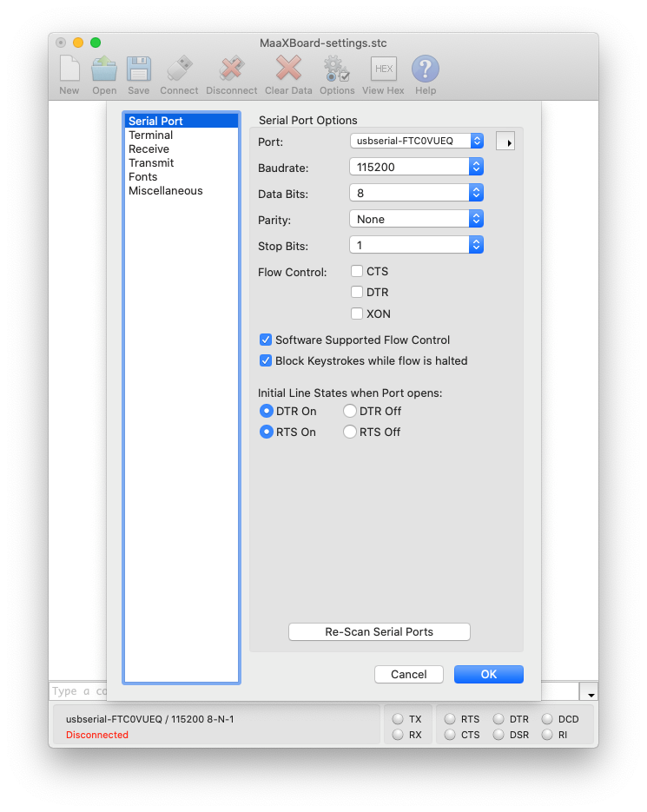Open the Parity dropdown showing None
Screen dimensions: 647x812
click(x=417, y=219)
